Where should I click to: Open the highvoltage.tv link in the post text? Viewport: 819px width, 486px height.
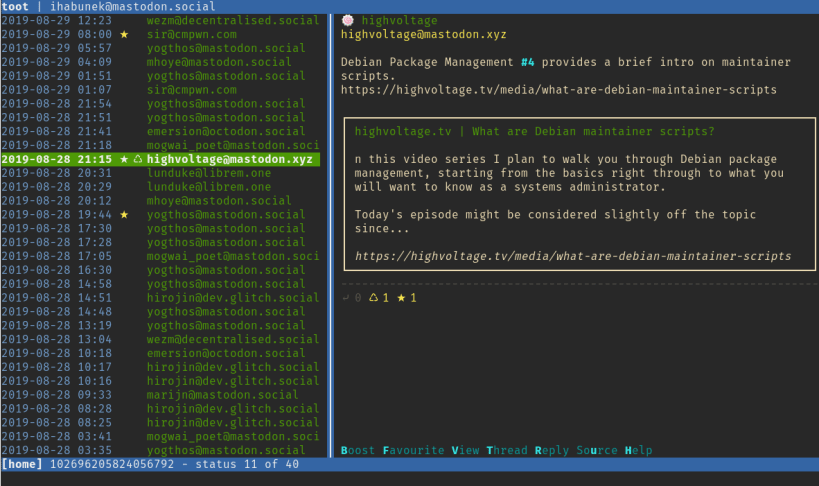[558, 90]
